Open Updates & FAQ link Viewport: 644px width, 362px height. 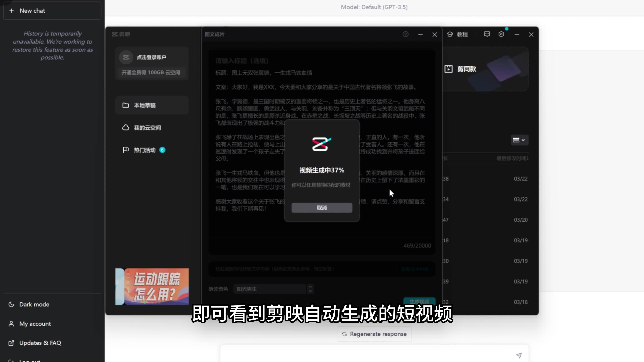coord(40,343)
